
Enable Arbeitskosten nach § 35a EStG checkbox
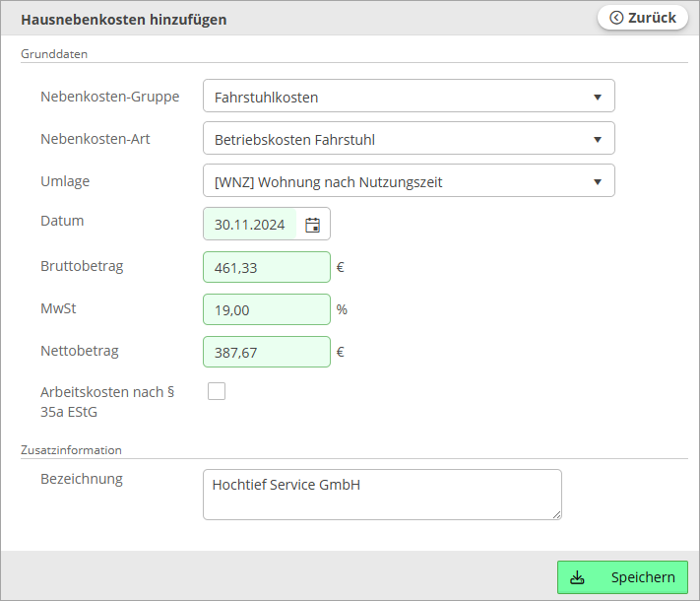click(217, 391)
